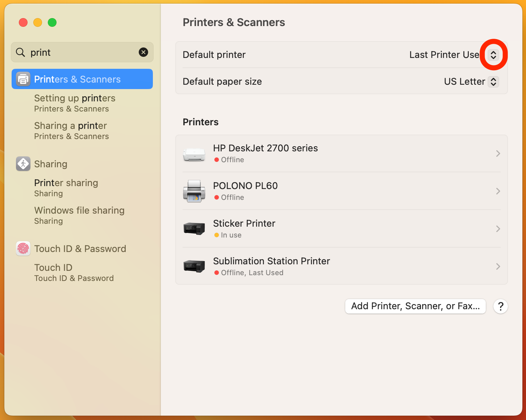Clear the search field with the X icon
Image resolution: width=526 pixels, height=420 pixels.
143,52
